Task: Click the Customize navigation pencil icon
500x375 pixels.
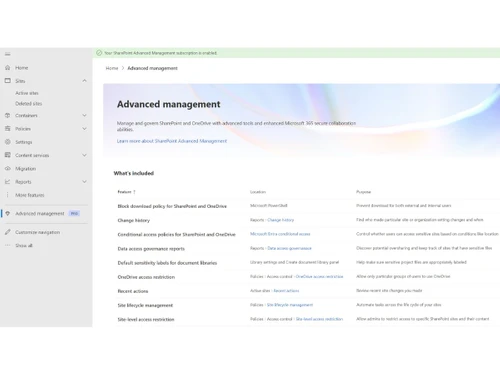Action: (8, 232)
